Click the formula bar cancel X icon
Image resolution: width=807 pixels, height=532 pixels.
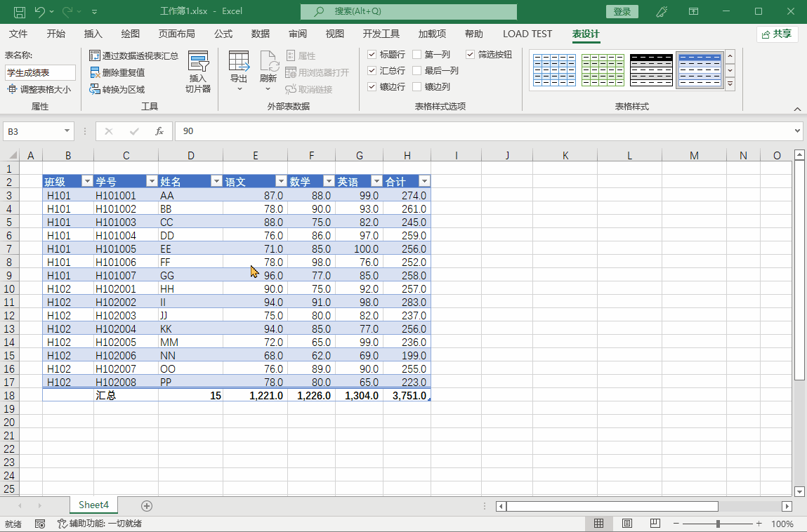coord(109,131)
